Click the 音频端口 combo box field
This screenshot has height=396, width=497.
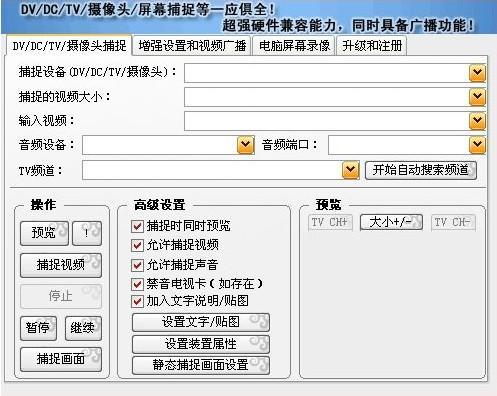coord(407,145)
